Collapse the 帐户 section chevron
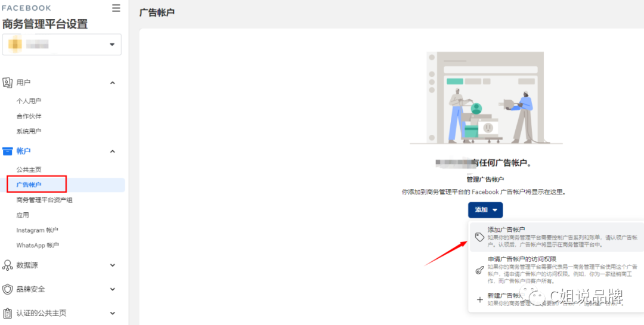Screen dimensions: 644x325 pos(113,151)
